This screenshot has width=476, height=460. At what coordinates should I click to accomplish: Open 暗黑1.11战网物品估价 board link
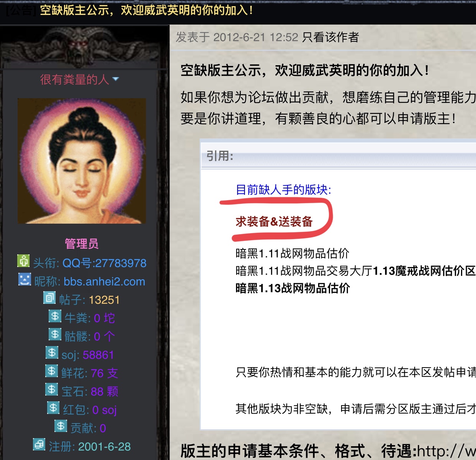(x=292, y=253)
